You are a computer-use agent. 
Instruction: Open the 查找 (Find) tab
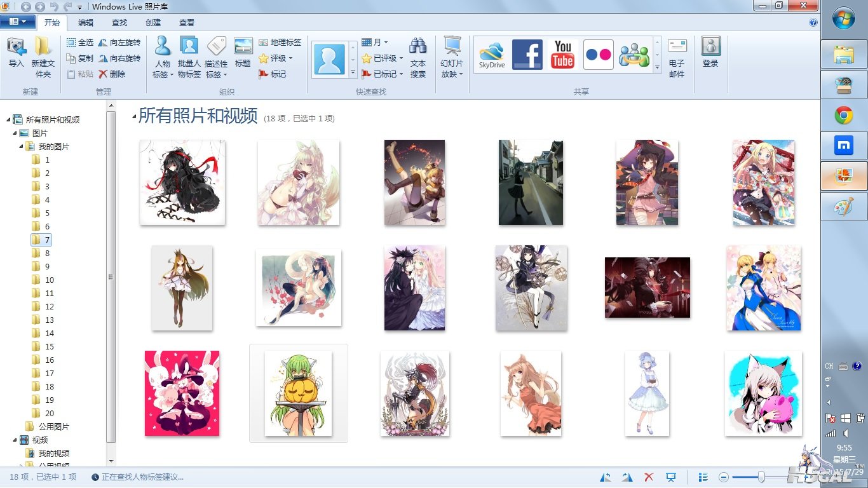coord(119,22)
